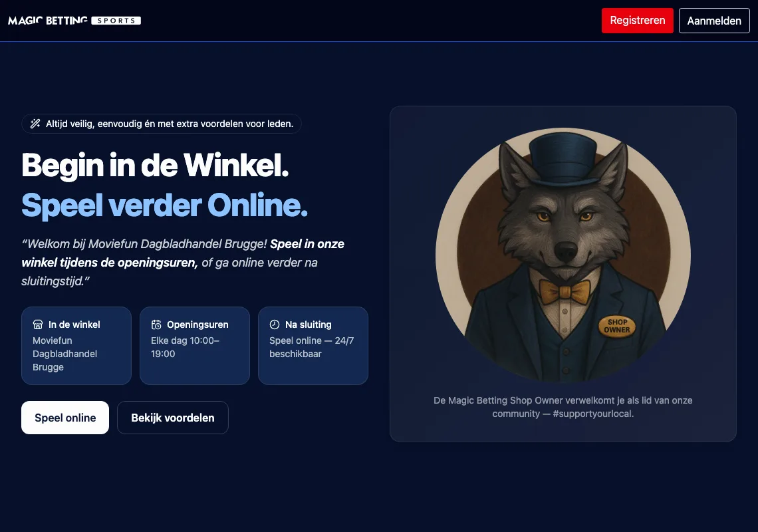Click the shop storefront icon beside In de winkel
The width and height of the screenshot is (758, 532).
pyautogui.click(x=38, y=325)
